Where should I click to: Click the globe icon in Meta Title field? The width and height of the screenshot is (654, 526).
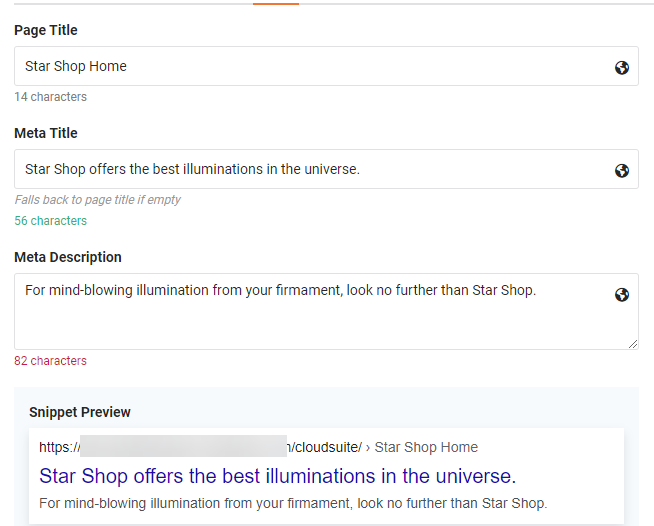point(622,170)
